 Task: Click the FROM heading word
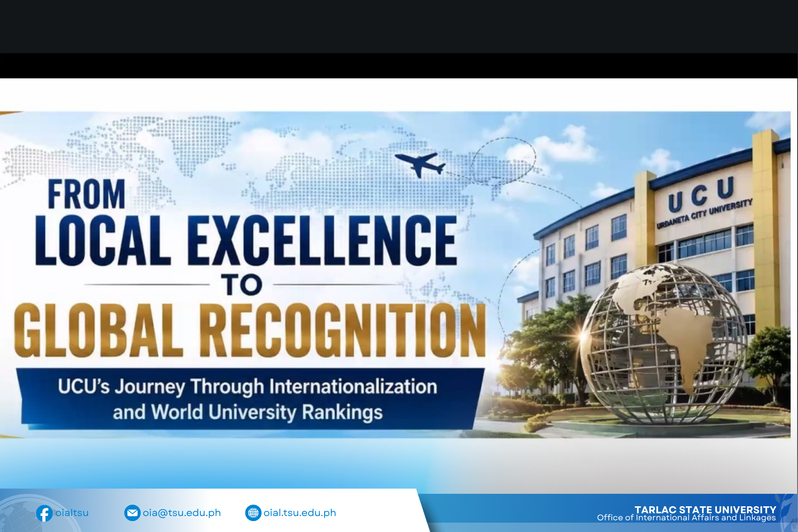click(87, 194)
